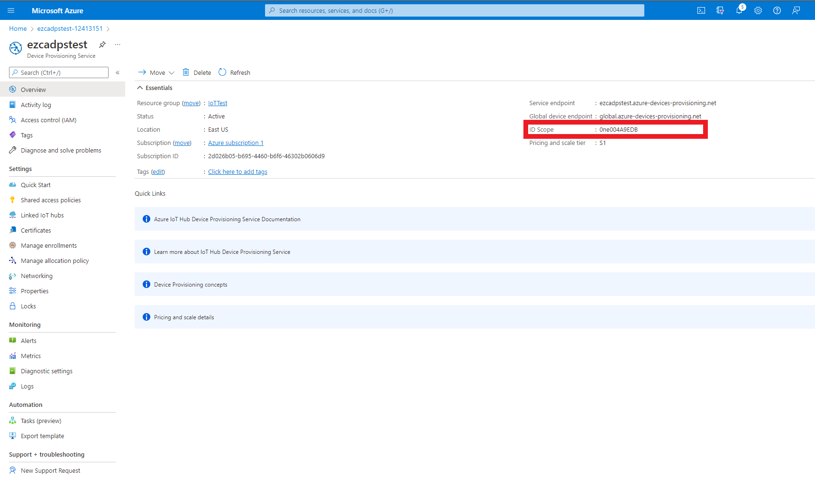Viewport: 815px width, 504px height.
Task: Click the Manage allocation policy icon
Action: click(13, 261)
